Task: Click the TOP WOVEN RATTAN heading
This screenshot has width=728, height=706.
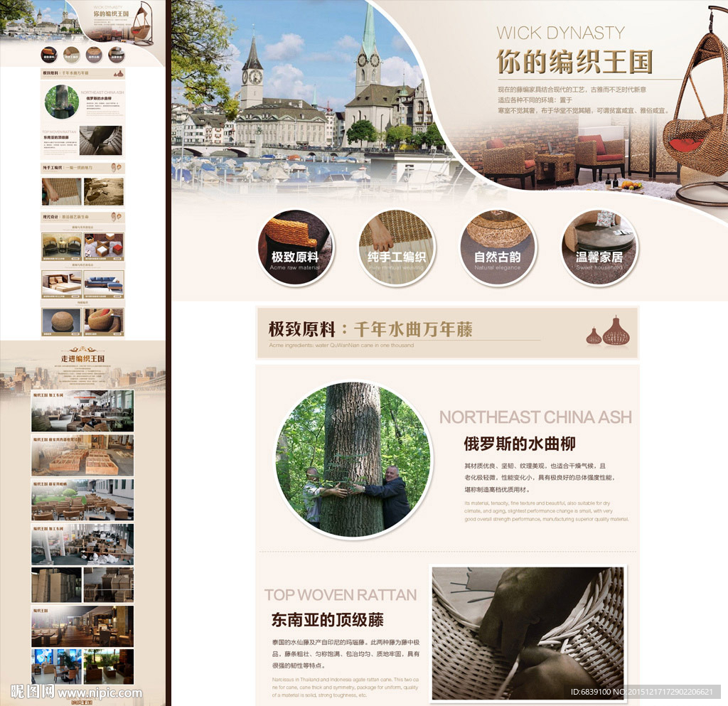Action: click(341, 594)
